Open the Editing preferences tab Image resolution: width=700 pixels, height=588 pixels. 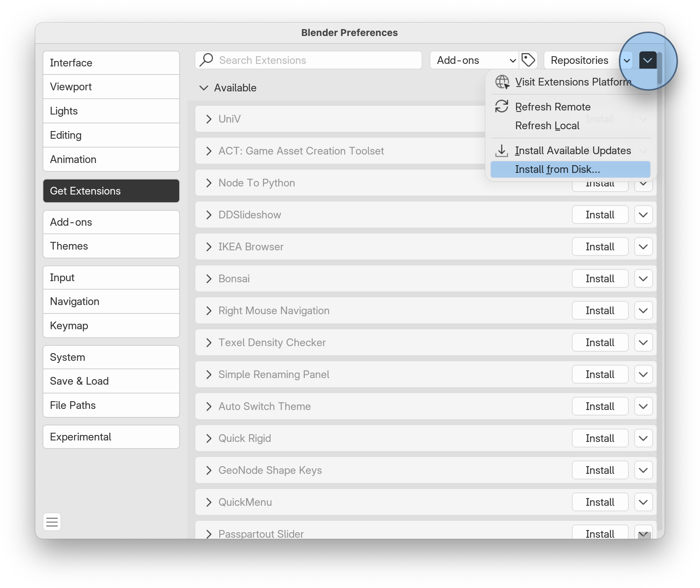[111, 135]
